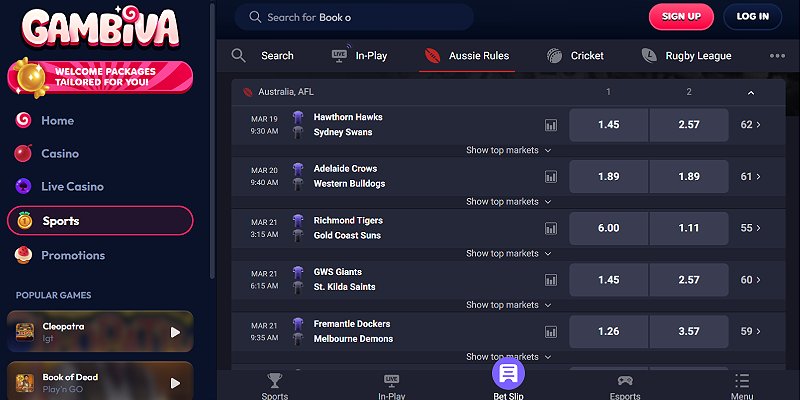
Task: Bet on GWS Giants at 1.45
Action: (x=609, y=280)
